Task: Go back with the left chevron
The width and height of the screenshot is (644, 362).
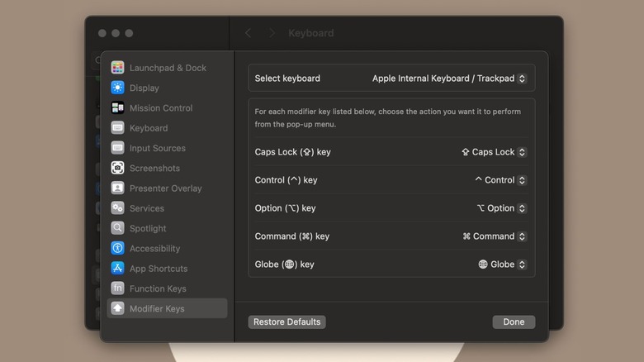Action: (x=248, y=33)
